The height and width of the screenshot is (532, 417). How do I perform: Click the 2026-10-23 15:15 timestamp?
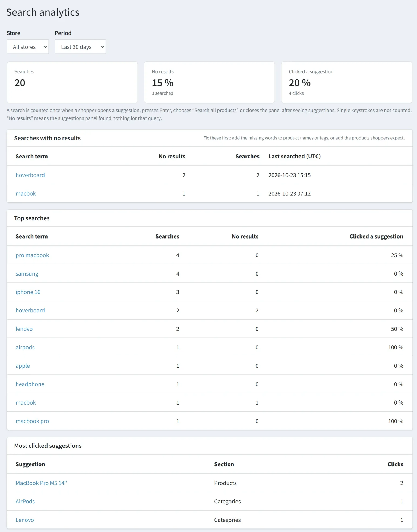tap(290, 175)
